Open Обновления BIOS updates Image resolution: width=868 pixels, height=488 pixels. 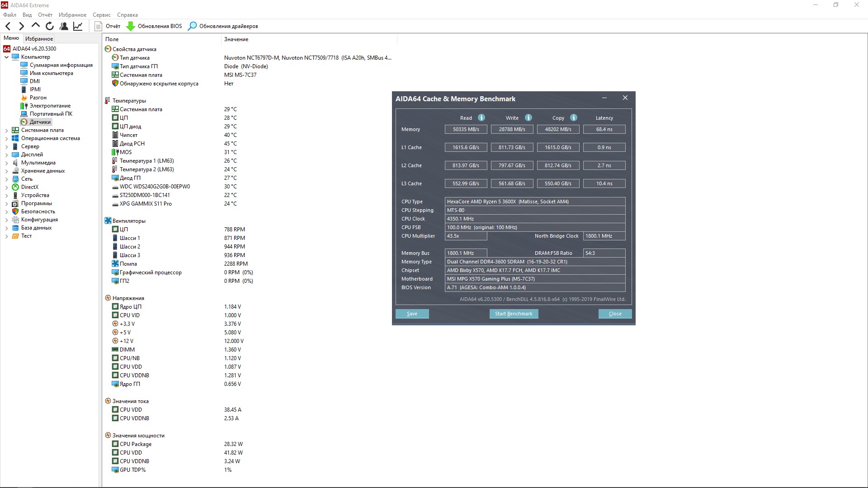154,26
